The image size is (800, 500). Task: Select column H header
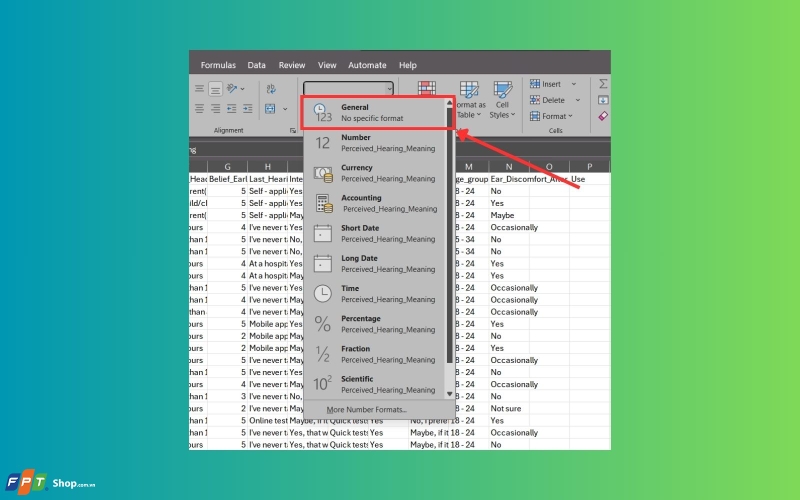point(267,166)
